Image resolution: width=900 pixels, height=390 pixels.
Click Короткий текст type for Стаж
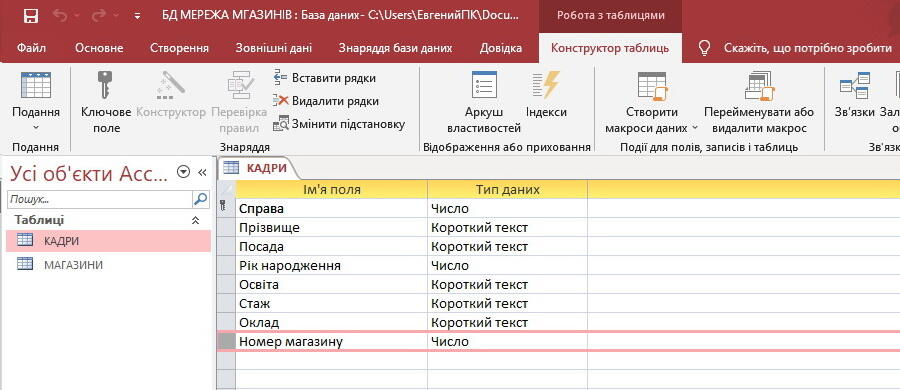(507, 303)
